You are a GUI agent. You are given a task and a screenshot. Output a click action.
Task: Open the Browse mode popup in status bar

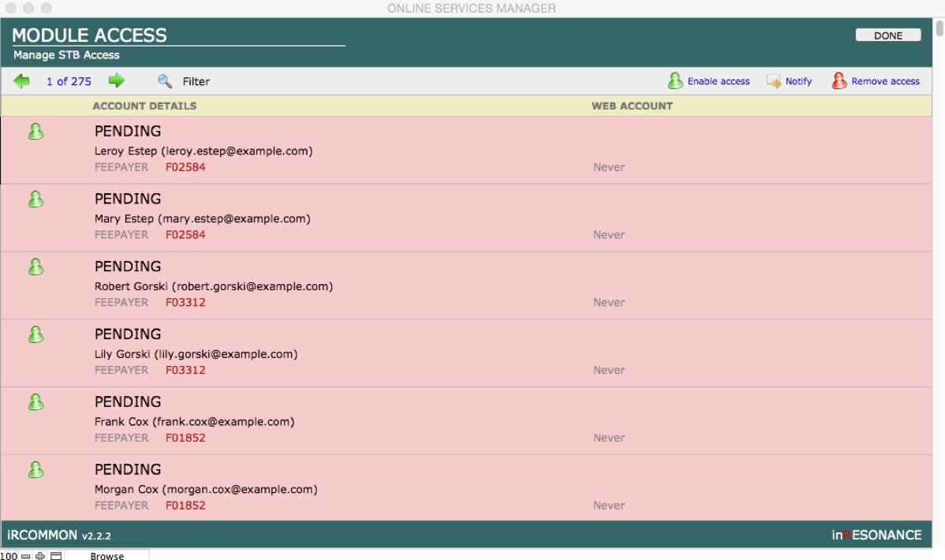pos(106,555)
